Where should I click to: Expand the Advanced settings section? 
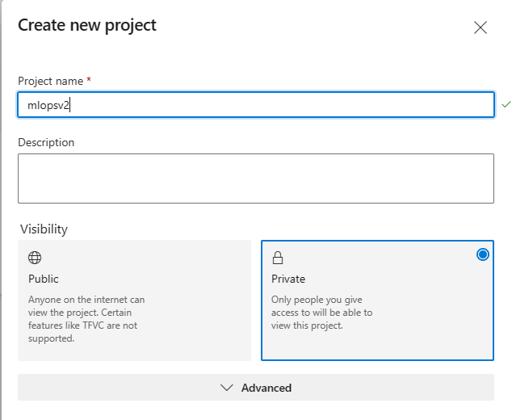click(255, 388)
